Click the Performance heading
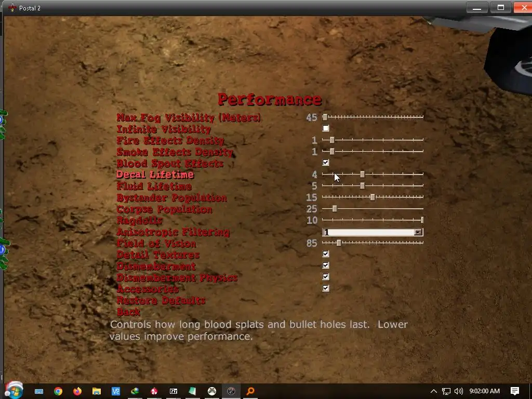532x399 pixels. tap(270, 99)
